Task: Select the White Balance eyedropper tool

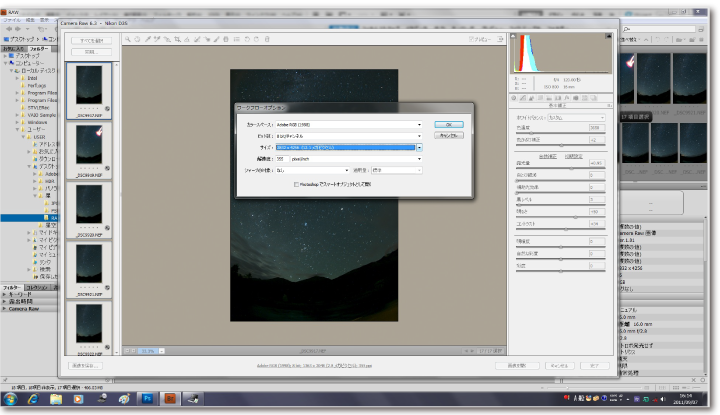Action: click(148, 39)
